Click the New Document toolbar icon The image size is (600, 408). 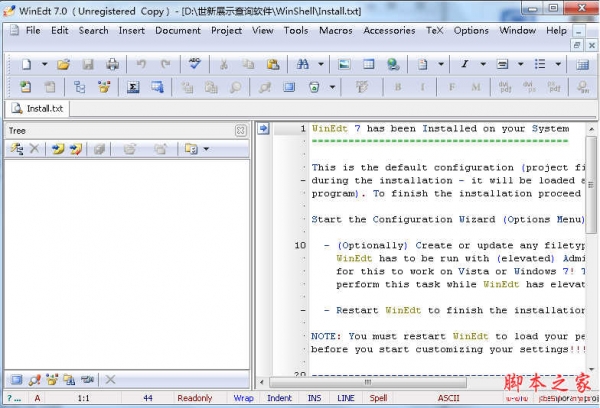point(26,64)
